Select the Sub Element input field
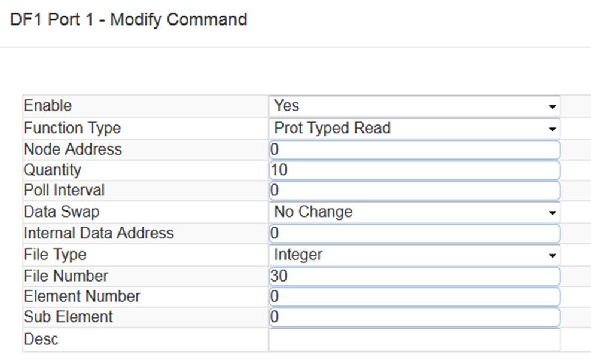The height and width of the screenshot is (364, 591). pyautogui.click(x=414, y=317)
